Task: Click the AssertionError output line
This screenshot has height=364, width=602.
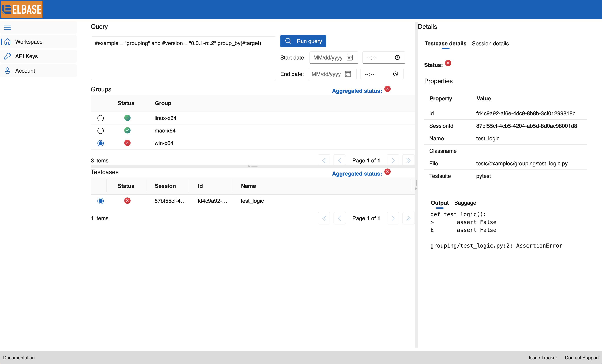Action: [496, 246]
